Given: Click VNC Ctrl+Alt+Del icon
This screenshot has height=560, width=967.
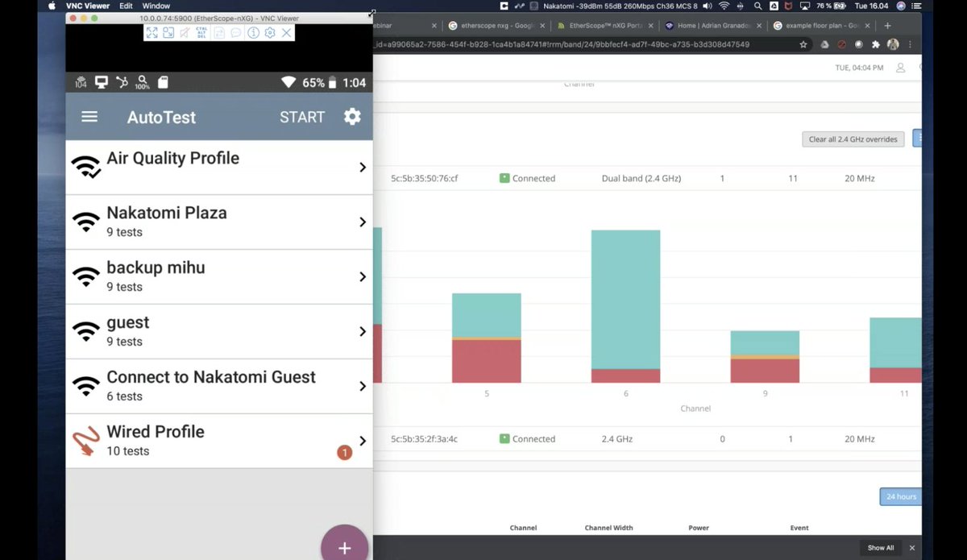Looking at the screenshot, I should (x=201, y=33).
